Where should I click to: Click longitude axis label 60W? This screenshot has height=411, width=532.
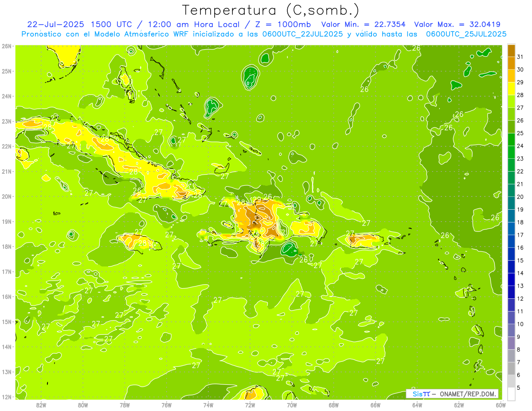(501, 405)
